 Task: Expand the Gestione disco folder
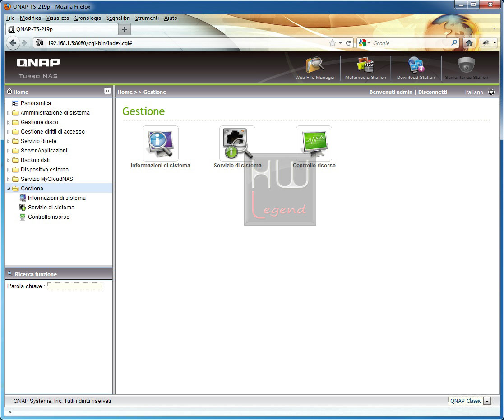coord(9,122)
